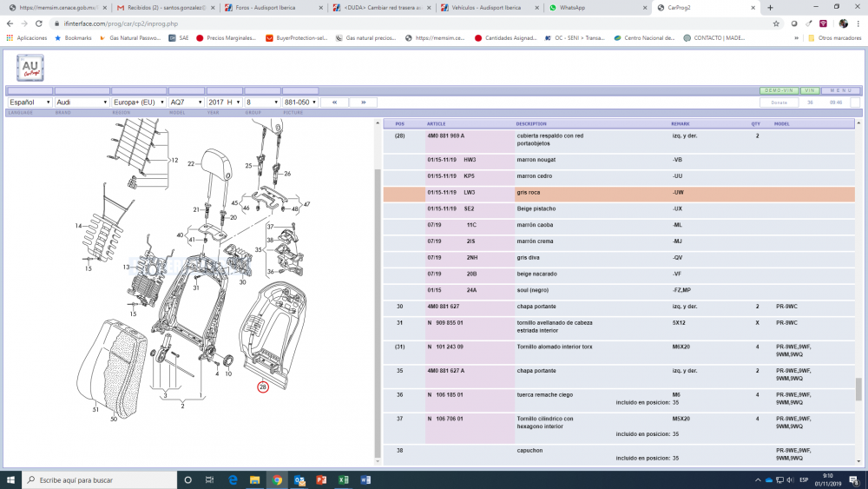Open Task View on taskbar
The width and height of the screenshot is (868, 489).
click(209, 480)
